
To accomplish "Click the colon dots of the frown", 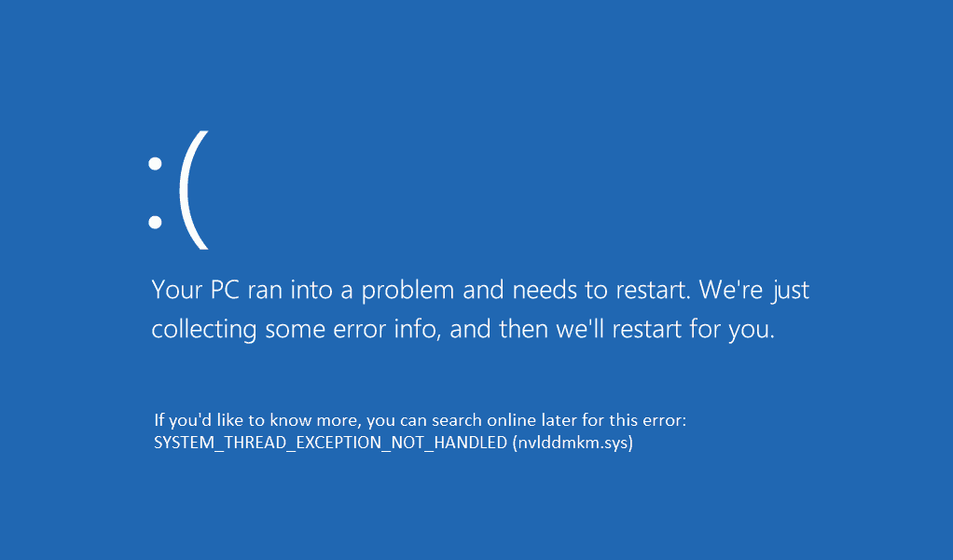I will click(156, 192).
